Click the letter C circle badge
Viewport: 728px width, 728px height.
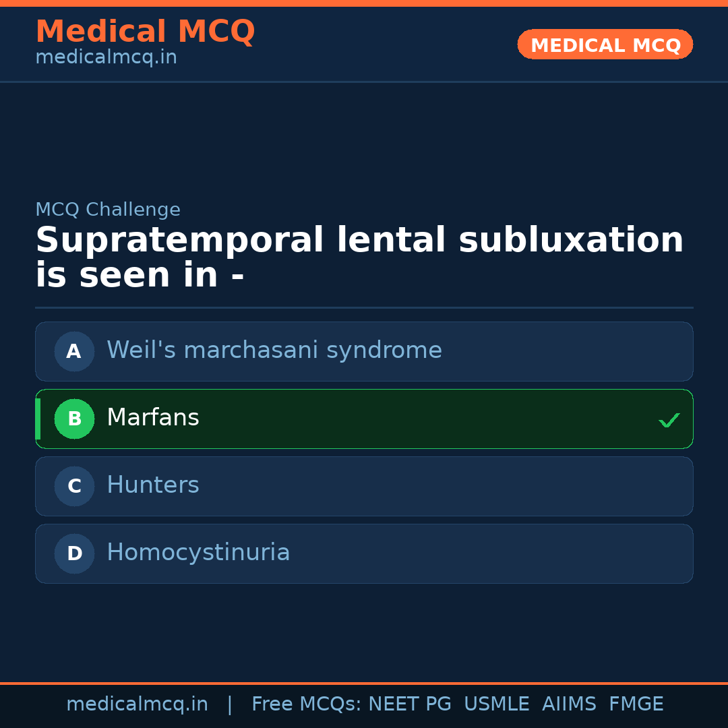[x=74, y=486]
